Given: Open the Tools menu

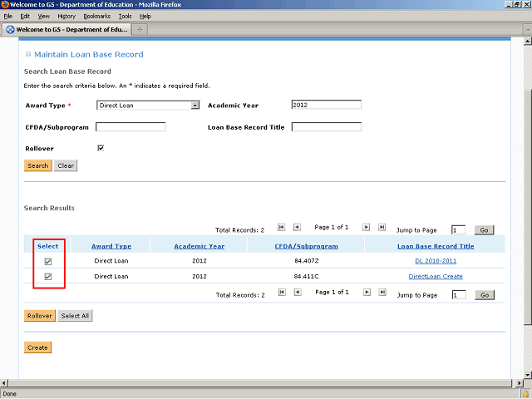Looking at the screenshot, I should (x=125, y=17).
